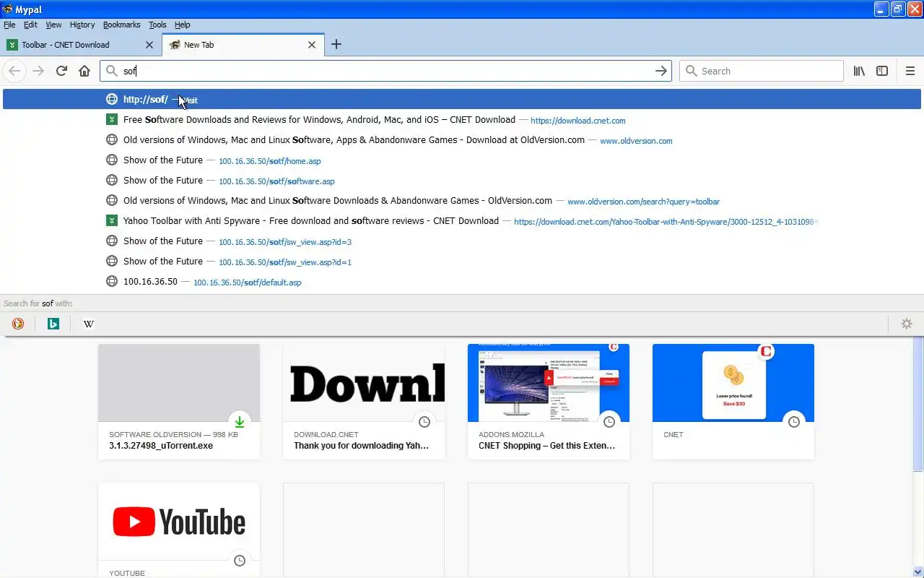The height and width of the screenshot is (578, 924).
Task: Click inside the address bar containing sof
Action: (x=386, y=71)
